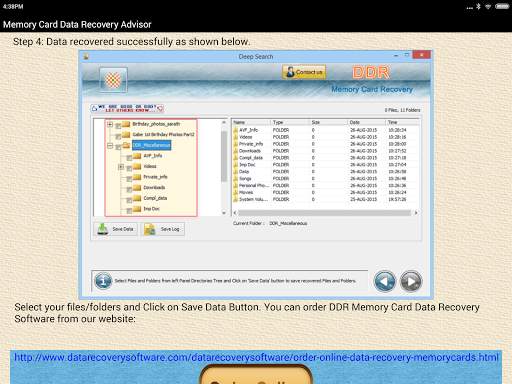The height and width of the screenshot is (384, 512).
Task: Click the battery icon in the status bar
Action: (x=502, y=6)
